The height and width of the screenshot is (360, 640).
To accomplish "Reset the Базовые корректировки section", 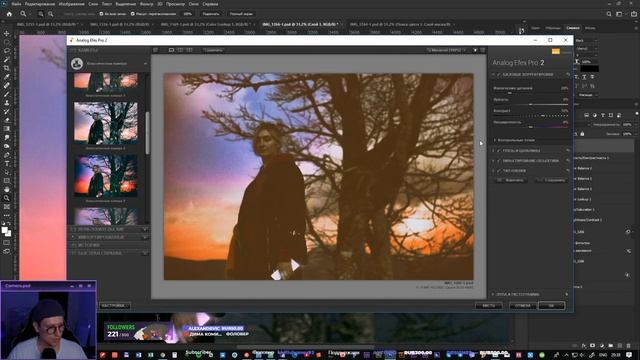I will (568, 75).
